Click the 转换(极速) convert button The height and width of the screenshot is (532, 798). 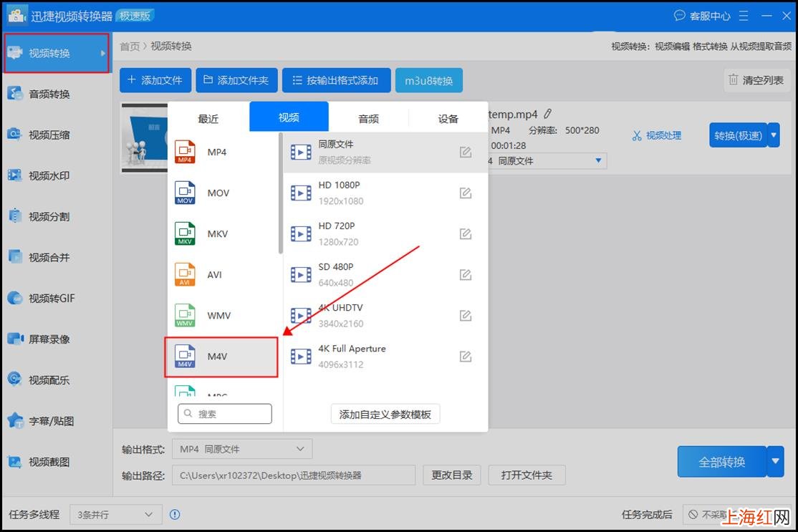(x=738, y=135)
